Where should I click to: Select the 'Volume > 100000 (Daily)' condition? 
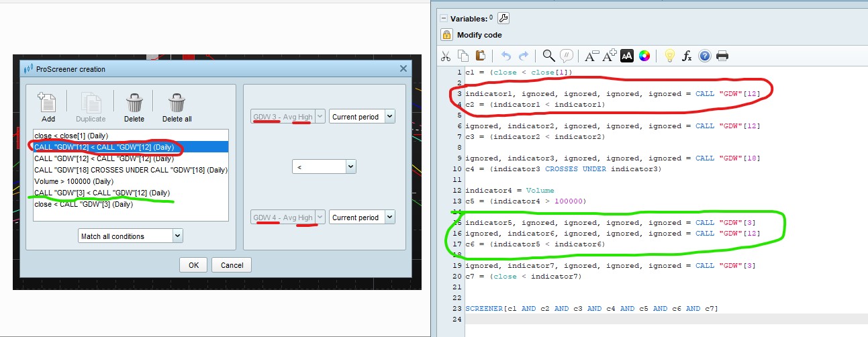[x=130, y=181]
